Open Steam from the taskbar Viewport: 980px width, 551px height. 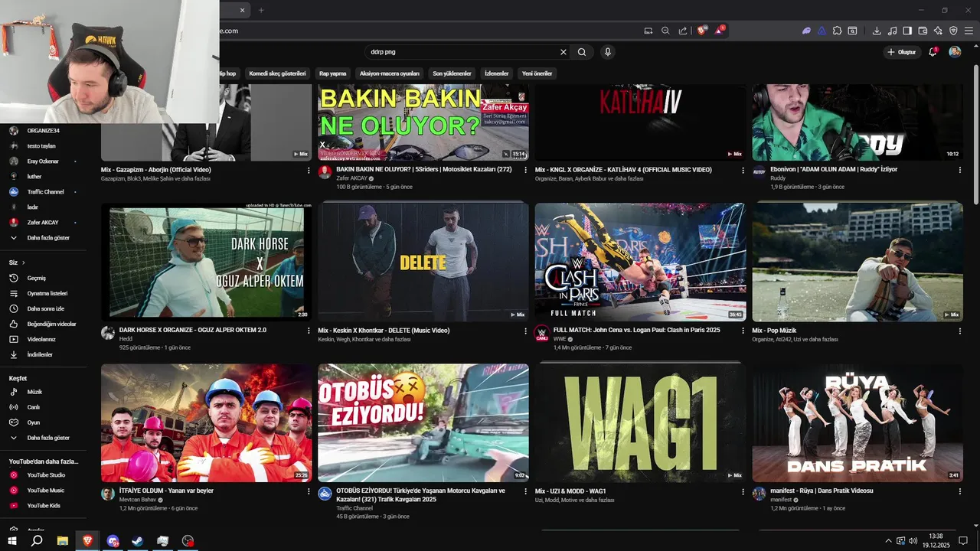coord(137,540)
